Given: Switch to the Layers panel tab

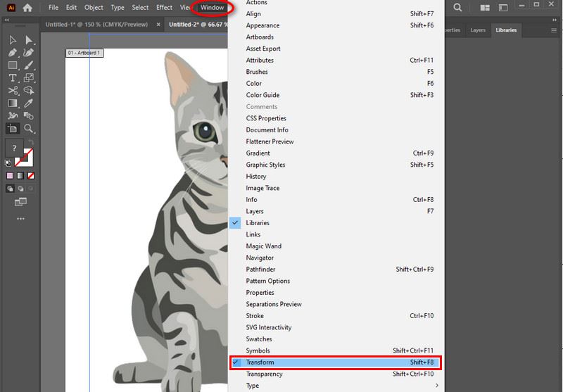Looking at the screenshot, I should coord(478,30).
